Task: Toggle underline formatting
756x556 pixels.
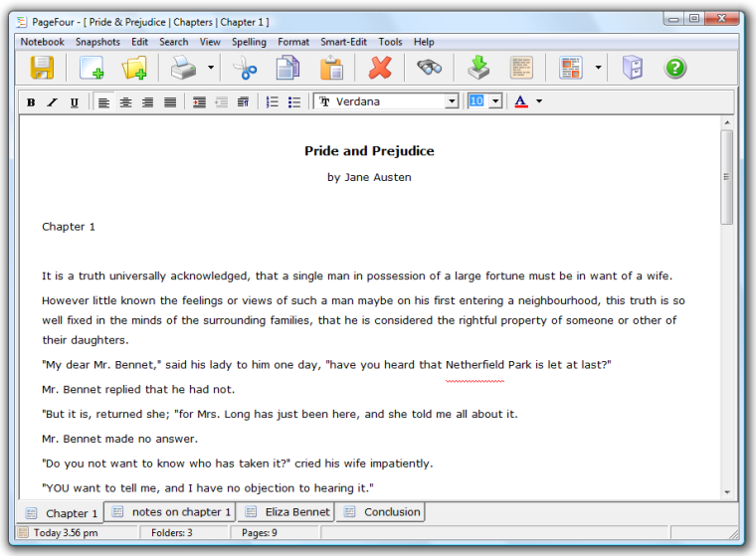Action: click(75, 102)
